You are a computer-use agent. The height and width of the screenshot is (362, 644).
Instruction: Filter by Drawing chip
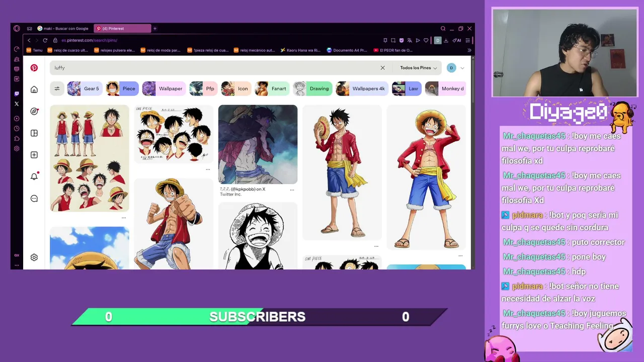(312, 88)
